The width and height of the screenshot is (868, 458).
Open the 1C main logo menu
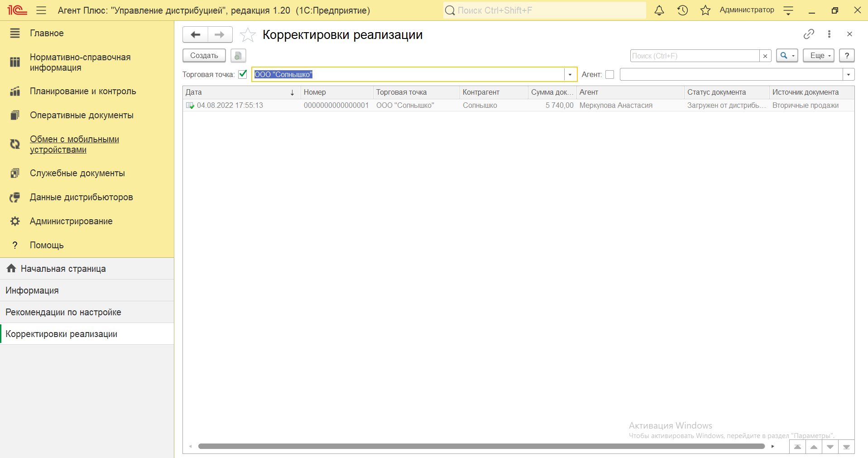coord(17,10)
